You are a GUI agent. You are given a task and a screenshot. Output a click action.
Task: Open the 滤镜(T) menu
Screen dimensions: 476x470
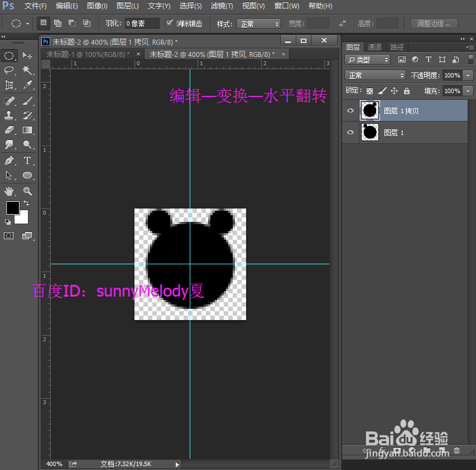click(222, 6)
